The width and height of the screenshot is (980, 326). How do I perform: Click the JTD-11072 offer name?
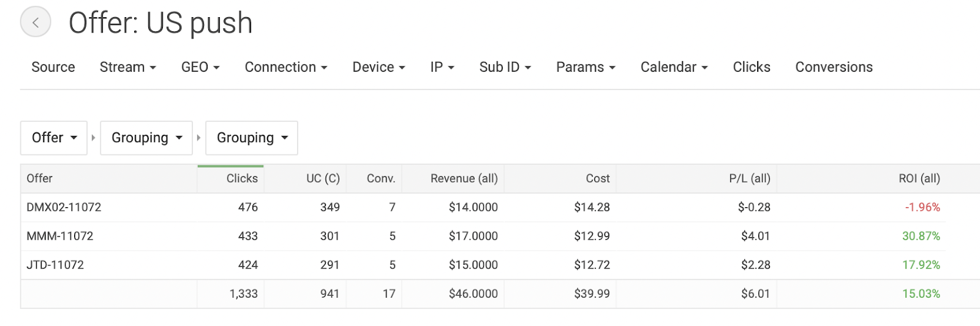(55, 265)
